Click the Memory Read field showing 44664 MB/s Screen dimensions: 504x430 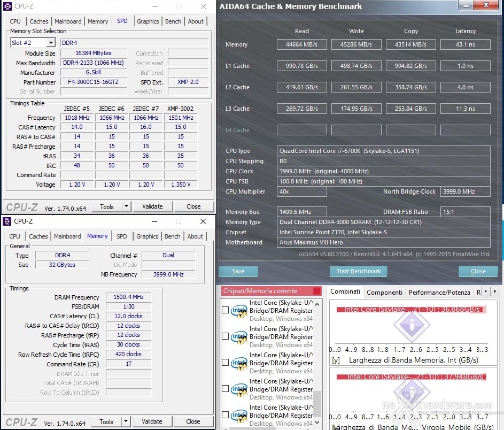pos(302,44)
